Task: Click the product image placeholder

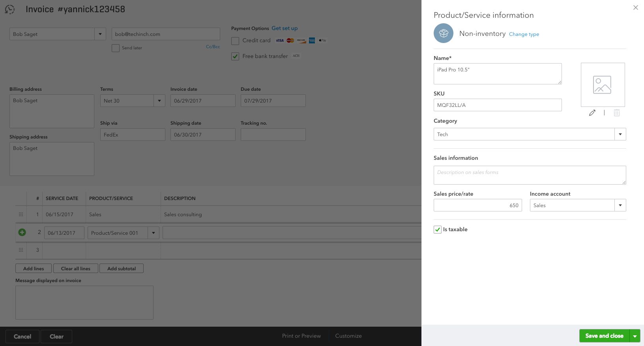Action: click(603, 85)
